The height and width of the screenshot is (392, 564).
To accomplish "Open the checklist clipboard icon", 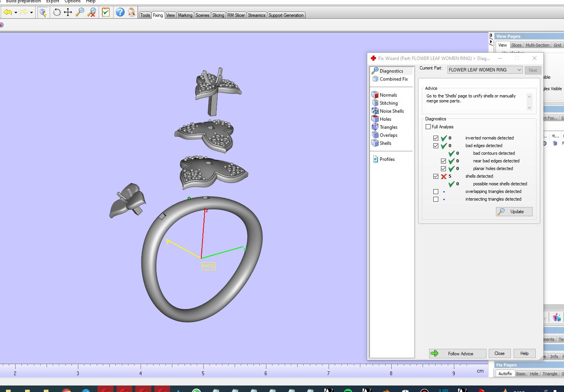I will pos(106,12).
